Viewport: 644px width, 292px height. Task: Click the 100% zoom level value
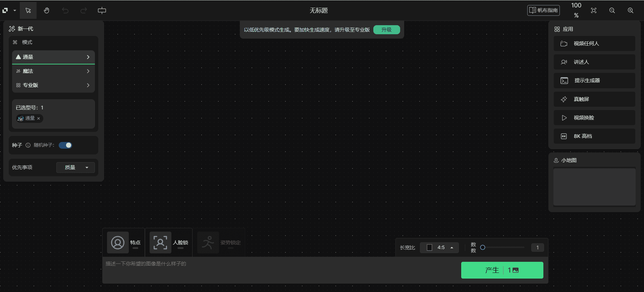click(x=576, y=10)
